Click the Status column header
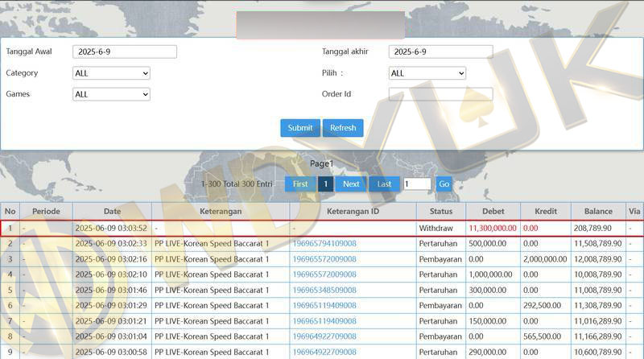The width and height of the screenshot is (644, 359). pyautogui.click(x=441, y=211)
